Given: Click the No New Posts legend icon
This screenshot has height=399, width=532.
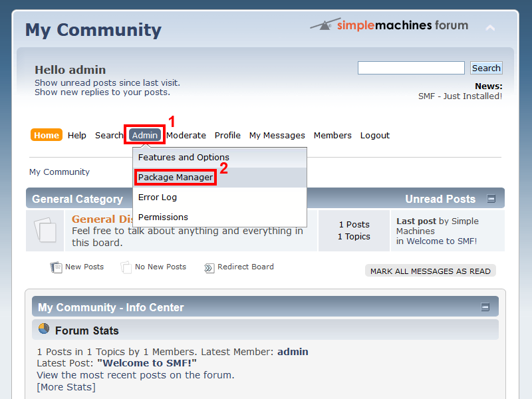Looking at the screenshot, I should click(x=126, y=267).
